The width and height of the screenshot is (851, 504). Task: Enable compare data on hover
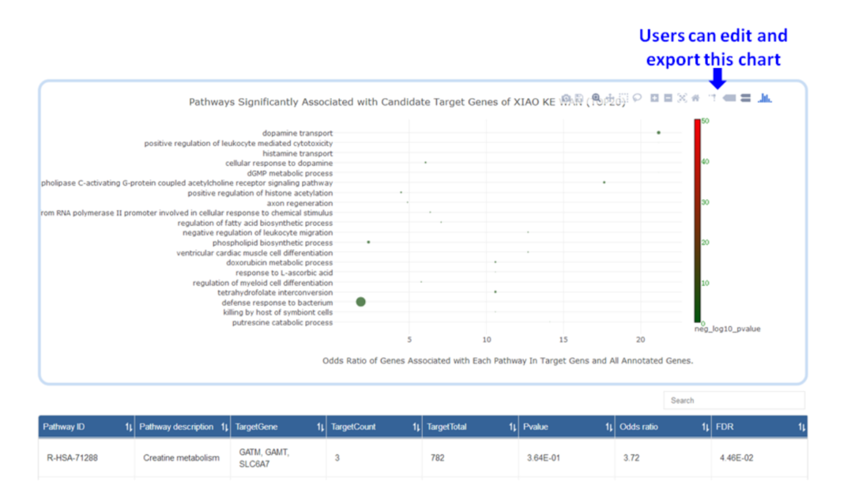point(745,98)
